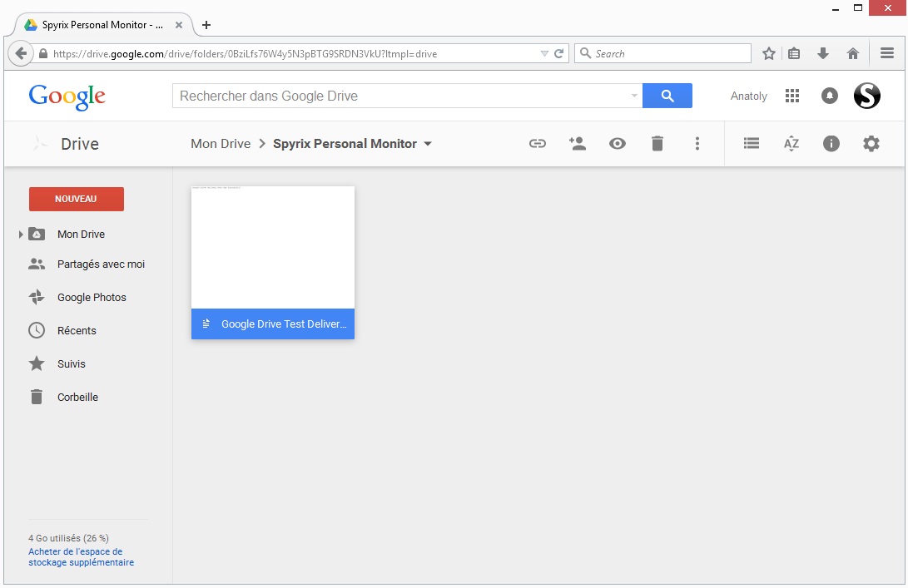This screenshot has width=908, height=588.
Task: Go to the browser home page
Action: tap(852, 54)
